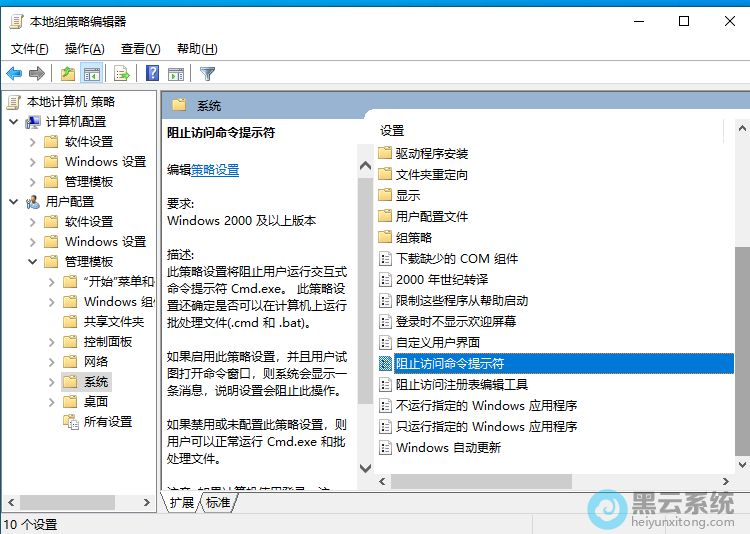Viewport: 750px width, 534px height.
Task: Click the 所有设置 icon in tree
Action: pos(71,422)
